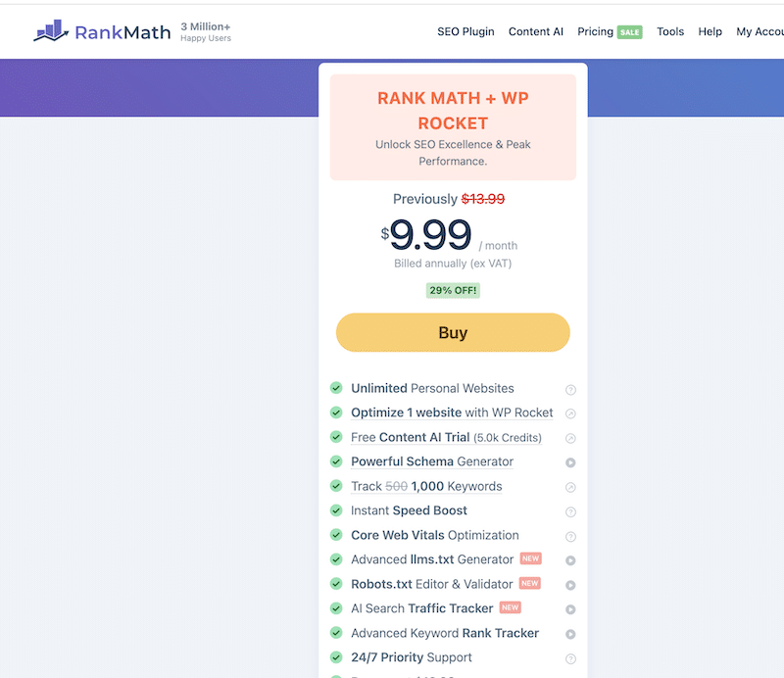Click the Buy button
Viewport: 784px width, 678px height.
[453, 332]
